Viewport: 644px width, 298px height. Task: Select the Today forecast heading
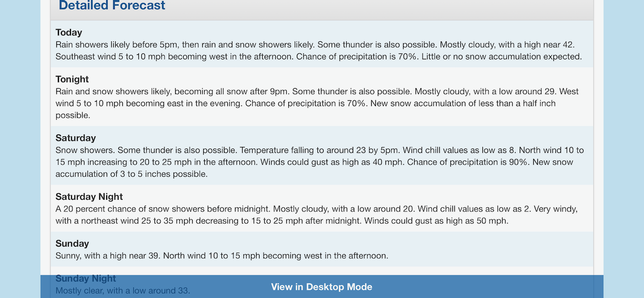69,32
